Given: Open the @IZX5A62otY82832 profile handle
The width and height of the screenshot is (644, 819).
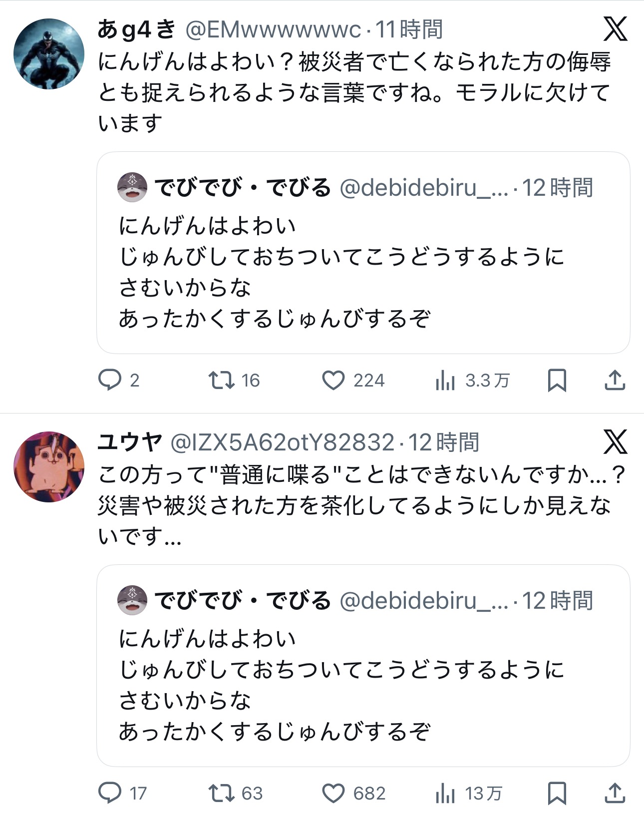Looking at the screenshot, I should (283, 442).
